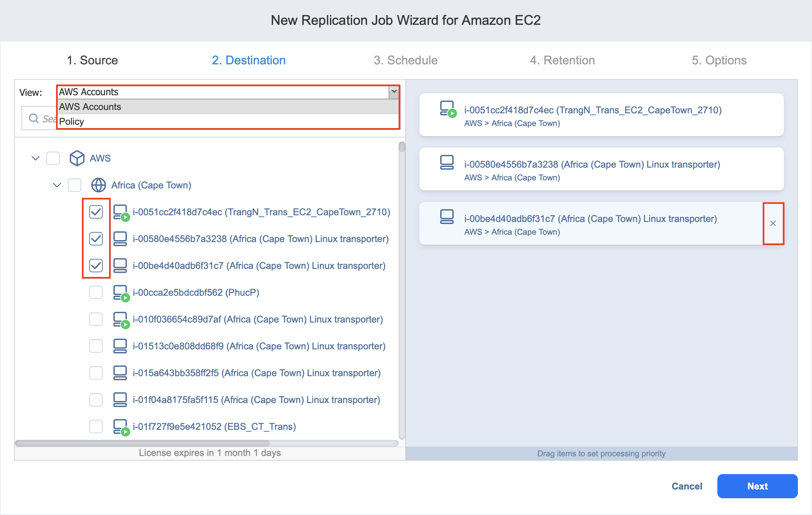
Task: Uncheck the TrangN_Trans_EC2_CapeTown_2710 instance checkbox
Action: 96,212
